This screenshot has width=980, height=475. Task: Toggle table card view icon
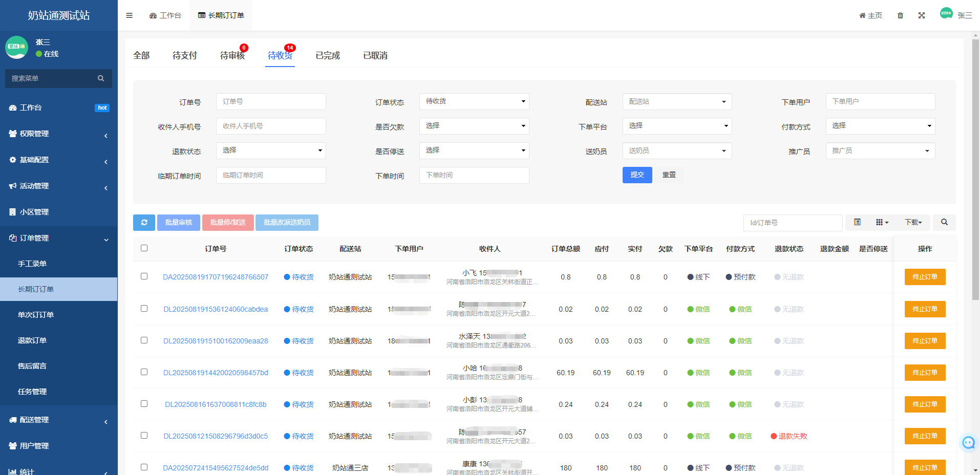(x=857, y=223)
